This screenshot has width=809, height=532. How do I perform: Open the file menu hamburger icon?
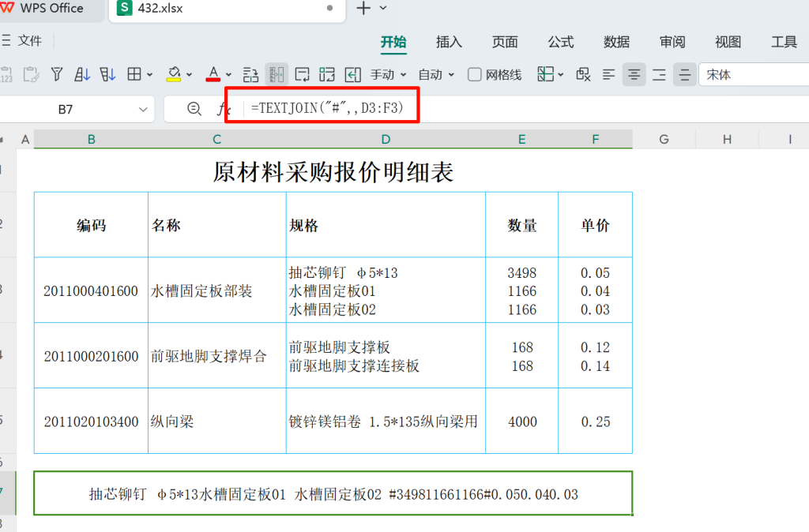tap(6, 41)
